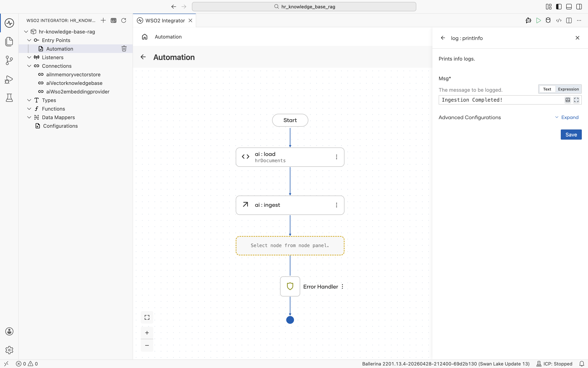Open ai : ingest node options menu

click(337, 205)
